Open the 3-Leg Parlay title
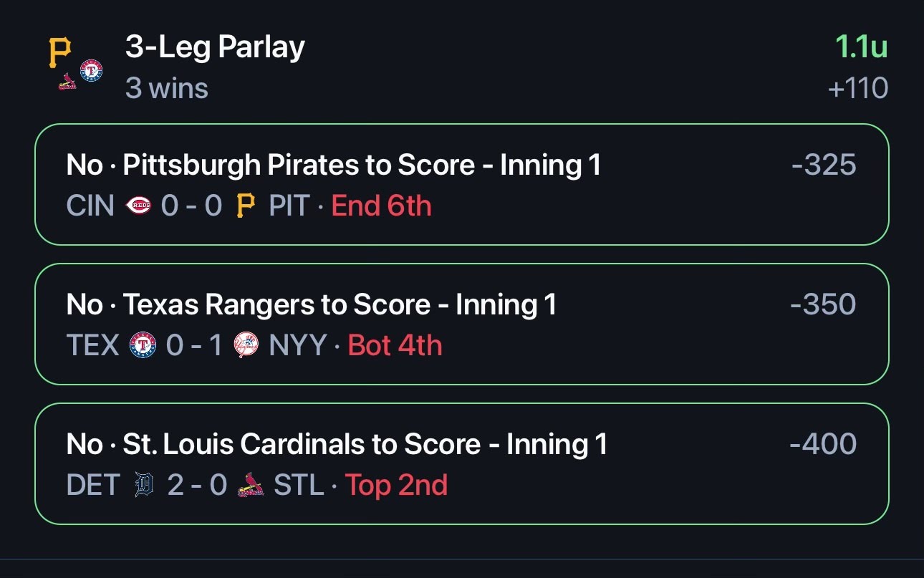Image resolution: width=924 pixels, height=578 pixels. (215, 47)
